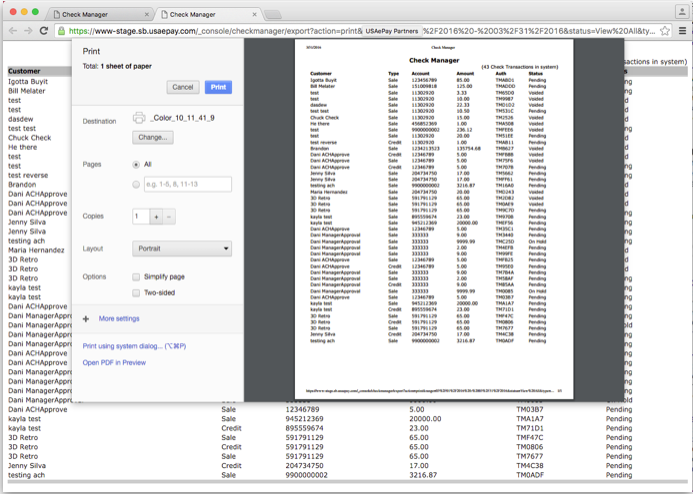693x494 pixels.
Task: Open the Layout Portrait dropdown
Action: point(182,248)
